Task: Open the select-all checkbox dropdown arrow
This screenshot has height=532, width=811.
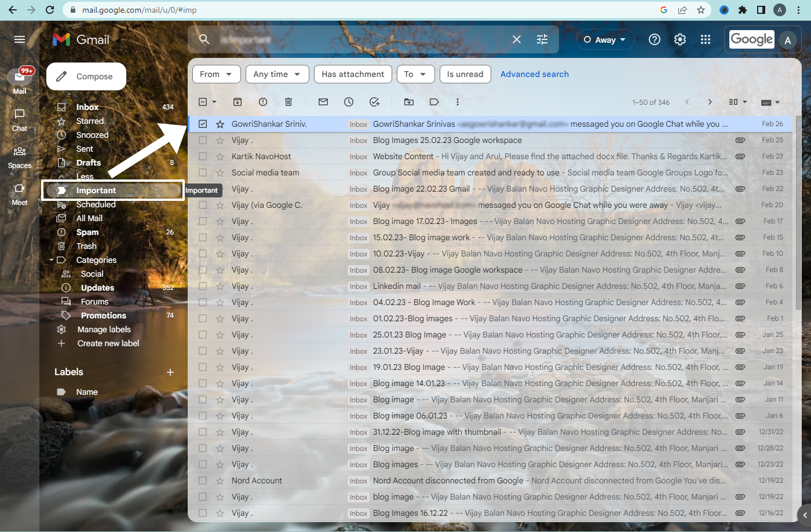Action: tap(214, 102)
